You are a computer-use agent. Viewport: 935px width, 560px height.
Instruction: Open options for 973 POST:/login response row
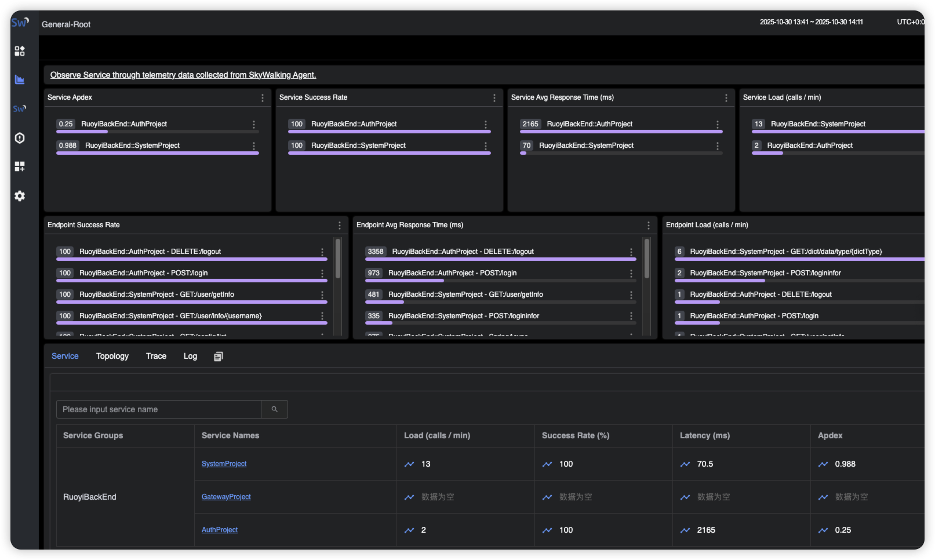(x=631, y=274)
